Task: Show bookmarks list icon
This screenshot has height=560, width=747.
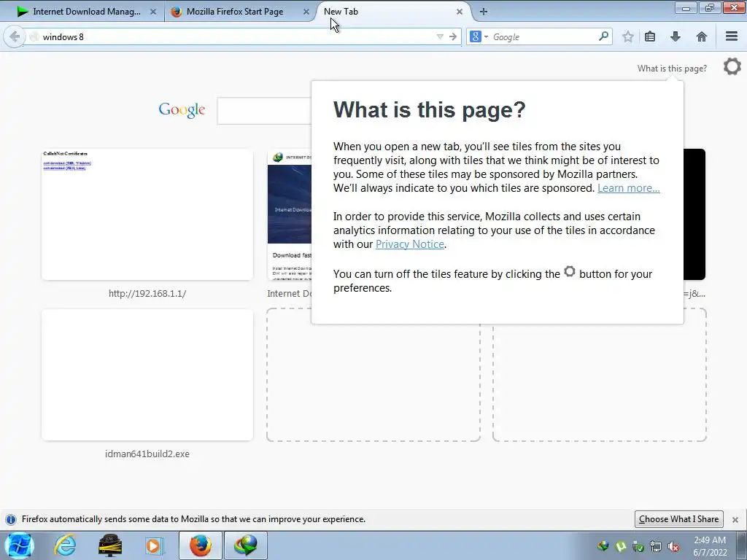Action: [650, 36]
